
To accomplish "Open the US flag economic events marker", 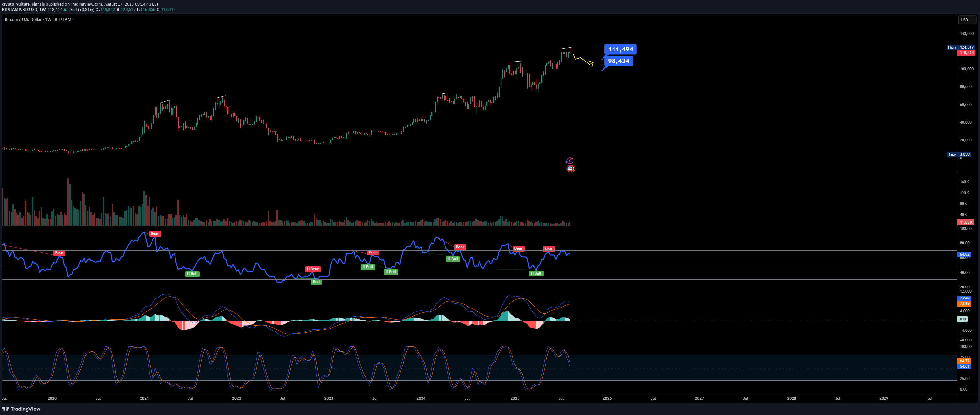I will pos(570,169).
